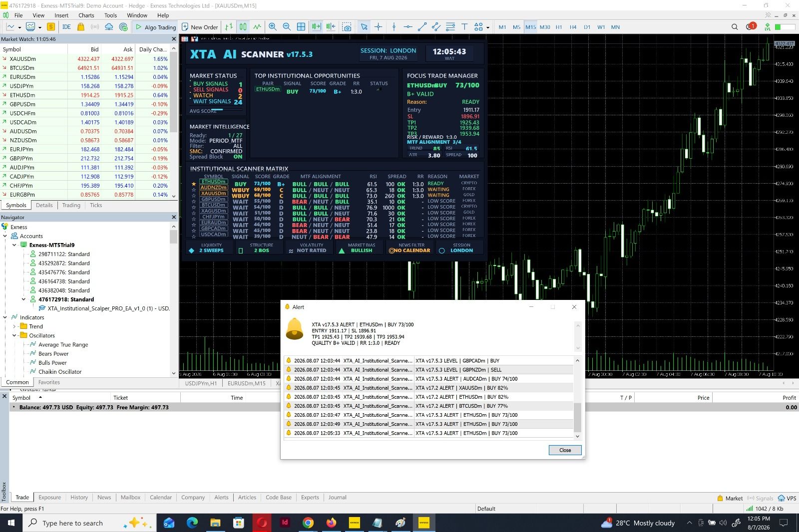Screen dimensions: 799x532
Task: Set chart timeframe to M1
Action: [502, 27]
